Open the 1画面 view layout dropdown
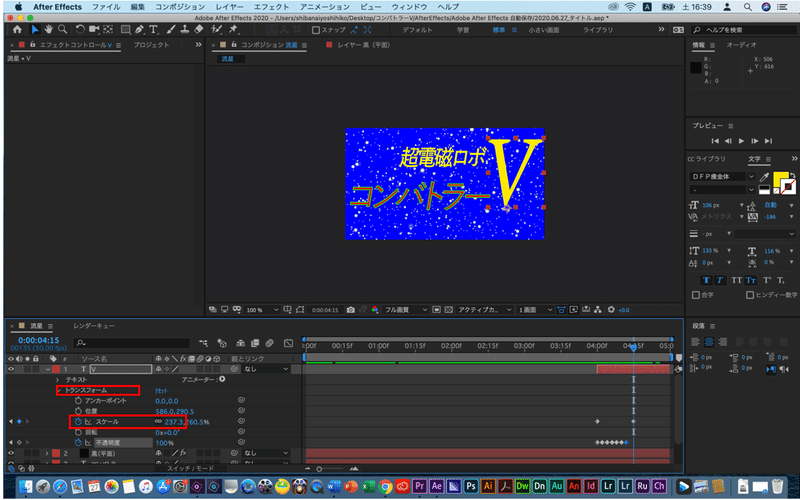 point(535,310)
